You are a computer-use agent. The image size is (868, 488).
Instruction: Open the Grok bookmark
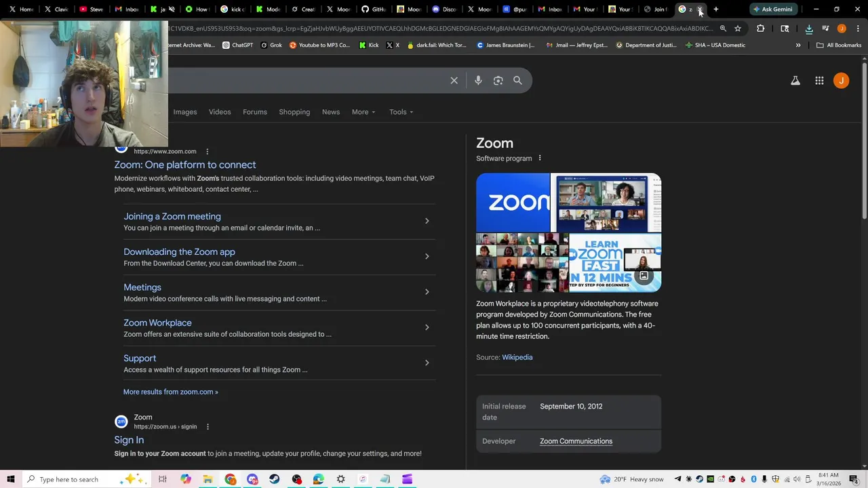point(271,45)
